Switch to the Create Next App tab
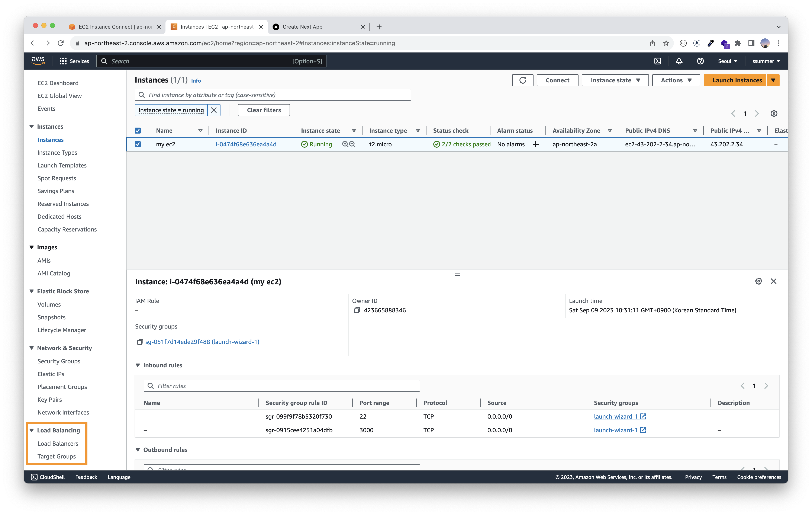 pos(302,27)
